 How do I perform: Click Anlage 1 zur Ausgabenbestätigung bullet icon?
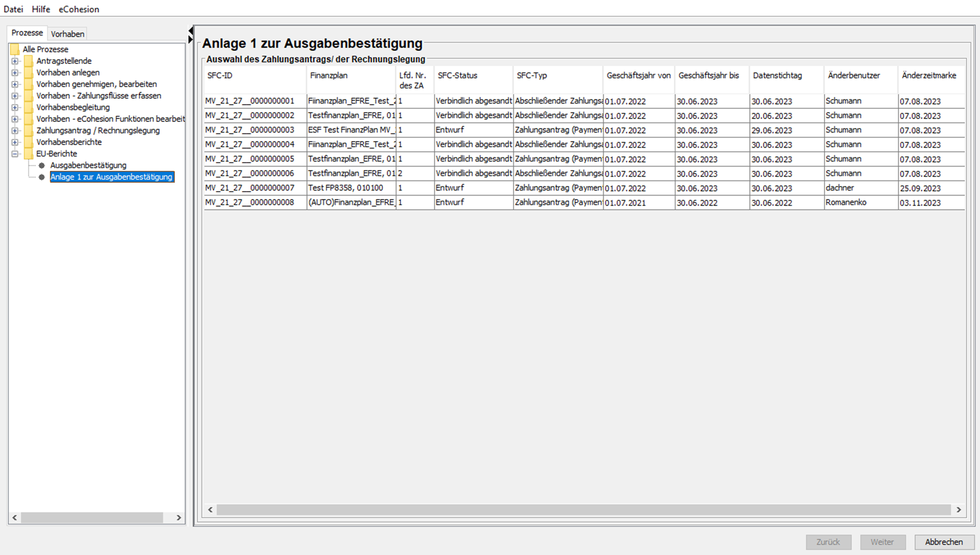pos(42,177)
